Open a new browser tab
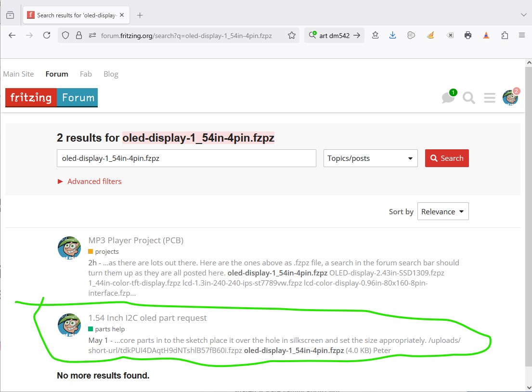This screenshot has width=532, height=392. [140, 15]
